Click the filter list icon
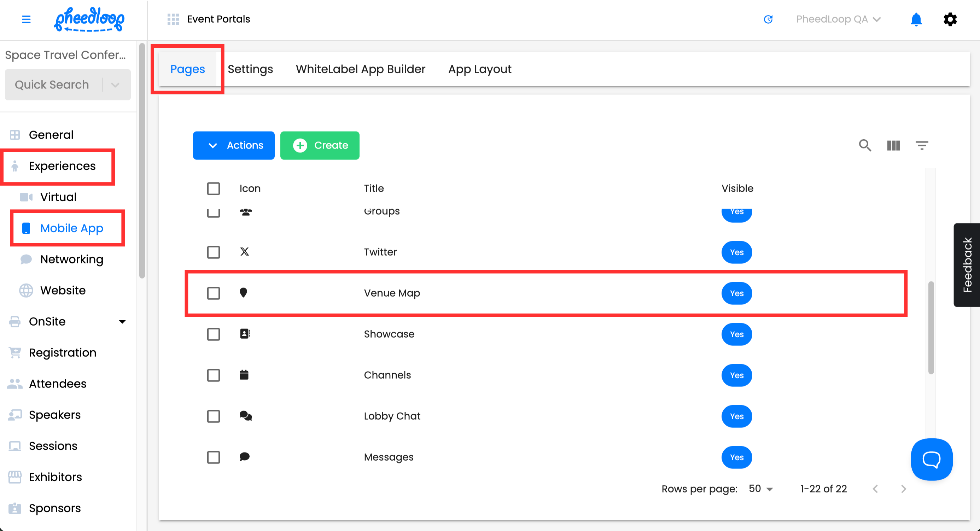980x531 pixels. coord(921,145)
